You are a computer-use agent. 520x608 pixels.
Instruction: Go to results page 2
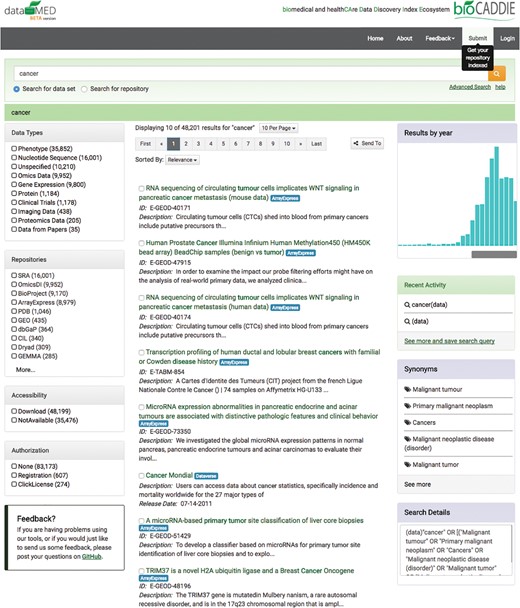186,144
